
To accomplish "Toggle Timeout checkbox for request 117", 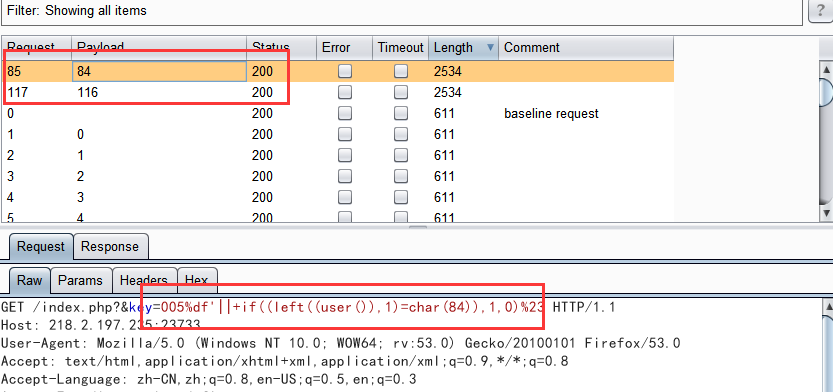I will click(x=401, y=92).
